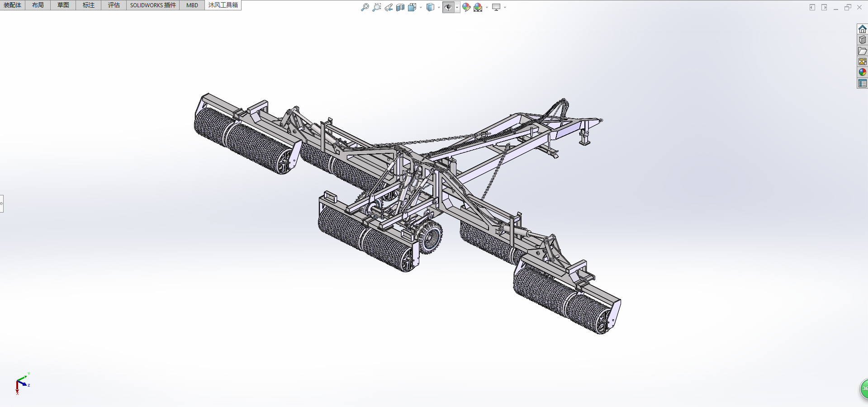Click the Previous View icon

[x=389, y=7]
